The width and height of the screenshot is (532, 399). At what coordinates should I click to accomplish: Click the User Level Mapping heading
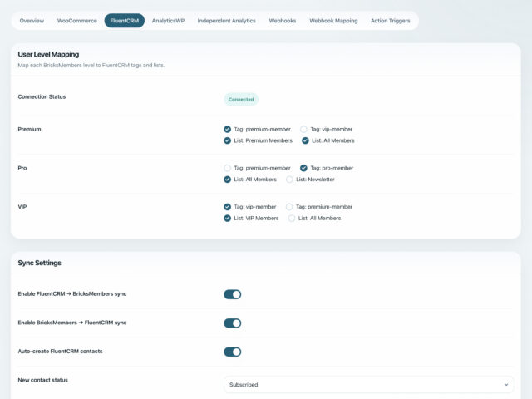48,54
